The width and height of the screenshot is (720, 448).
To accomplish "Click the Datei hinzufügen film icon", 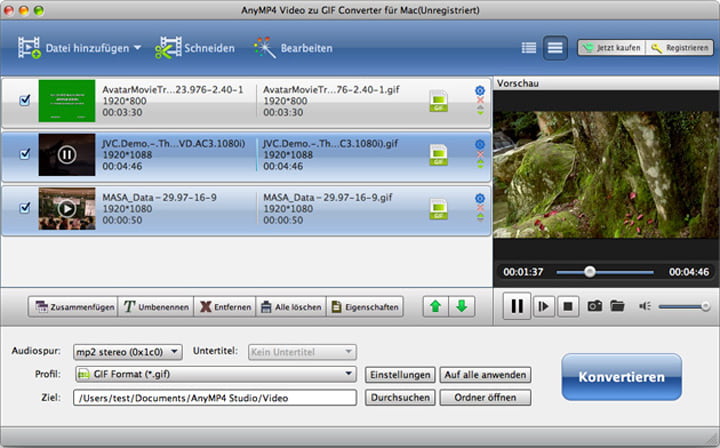I will point(29,48).
